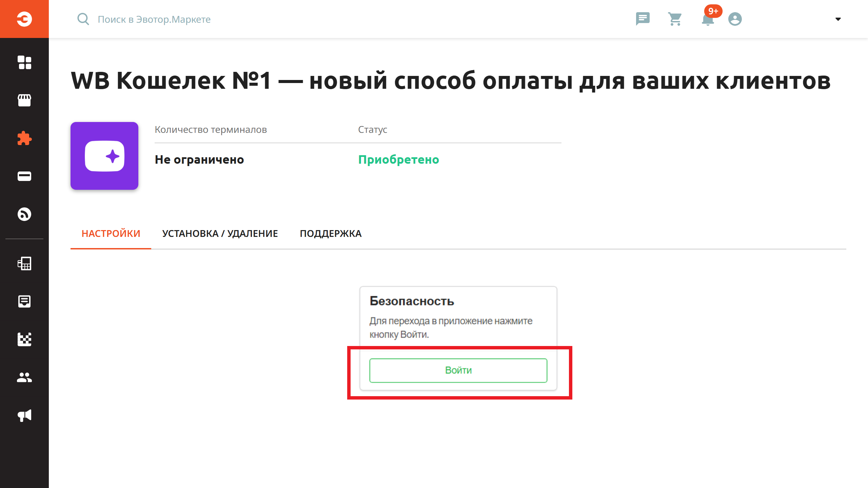Open the checkered marking icon in sidebar
This screenshot has height=488, width=868.
(24, 339)
